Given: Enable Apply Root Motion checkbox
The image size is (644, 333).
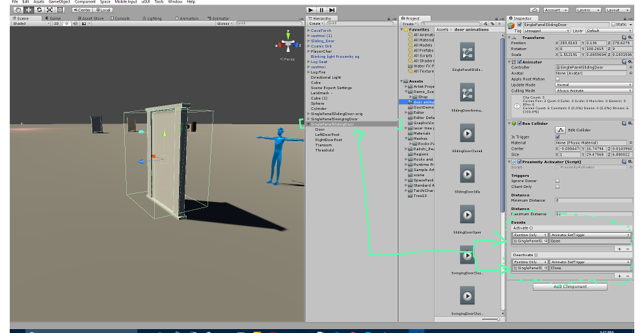Looking at the screenshot, I should tap(557, 79).
